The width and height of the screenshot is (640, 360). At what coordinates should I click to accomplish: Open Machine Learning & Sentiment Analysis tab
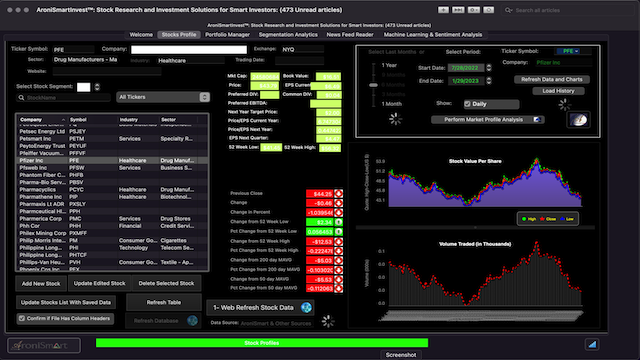coord(433,35)
